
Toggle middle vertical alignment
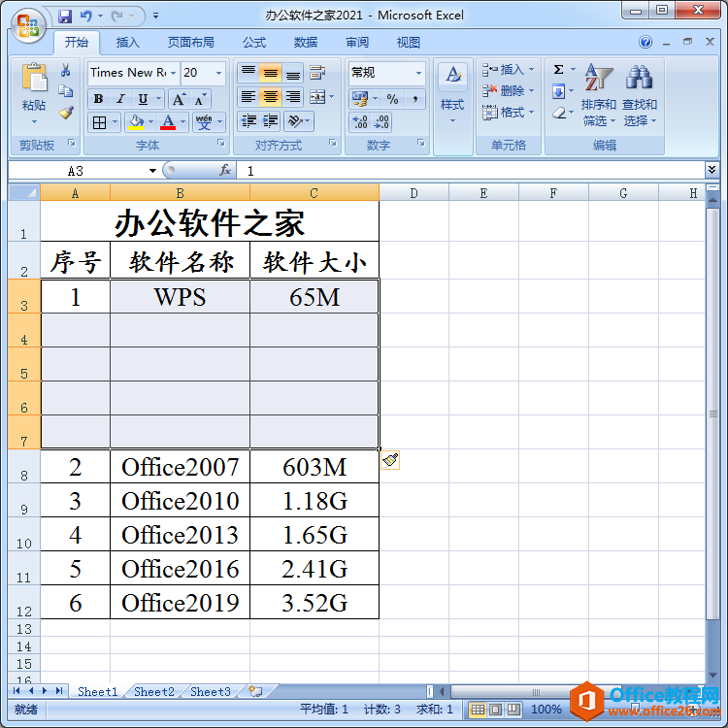click(270, 72)
